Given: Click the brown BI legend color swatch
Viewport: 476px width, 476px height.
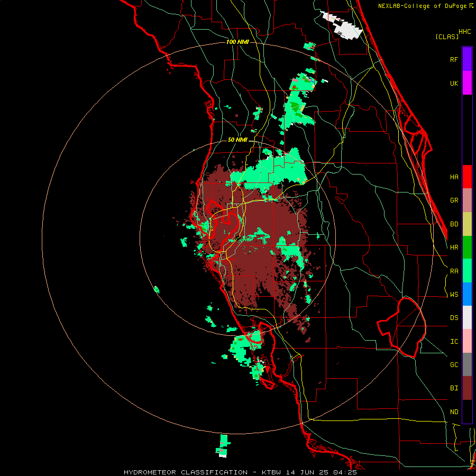Looking at the screenshot, I should [x=467, y=388].
